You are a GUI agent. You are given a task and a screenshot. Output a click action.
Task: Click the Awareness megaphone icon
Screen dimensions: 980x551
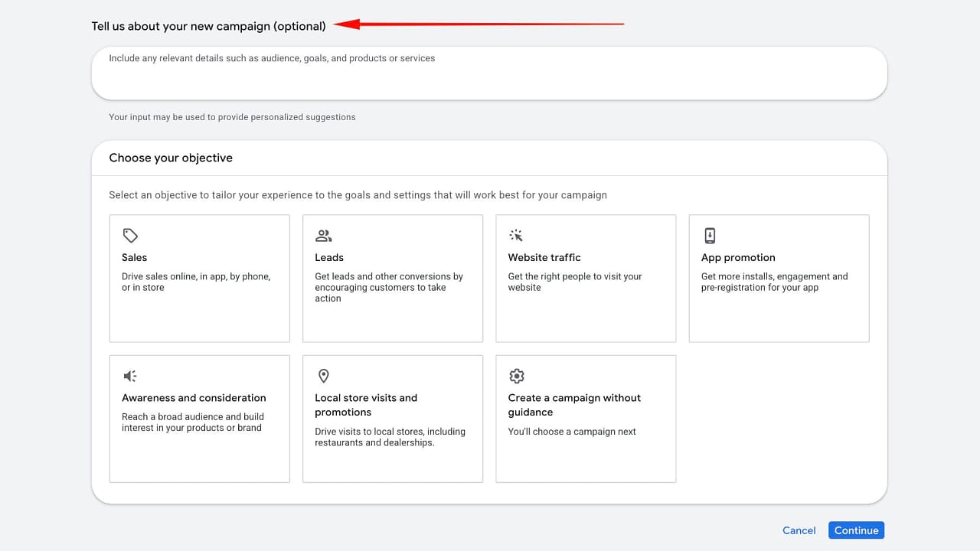click(130, 376)
